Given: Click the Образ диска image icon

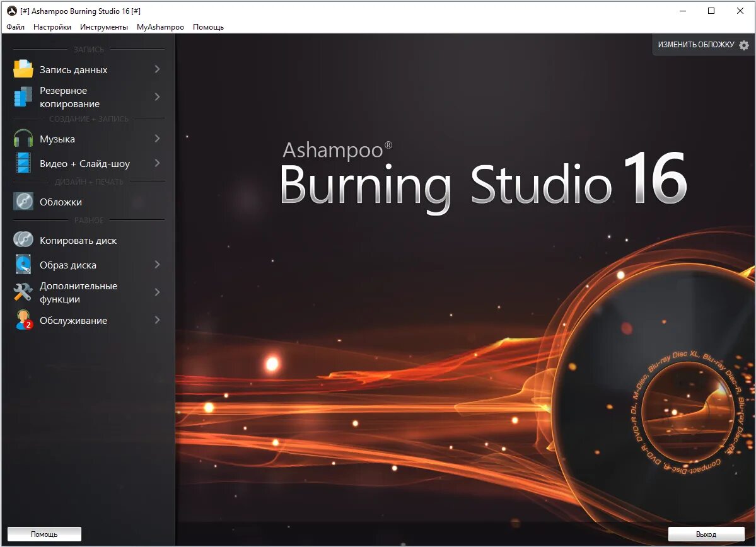Looking at the screenshot, I should pyautogui.click(x=23, y=264).
